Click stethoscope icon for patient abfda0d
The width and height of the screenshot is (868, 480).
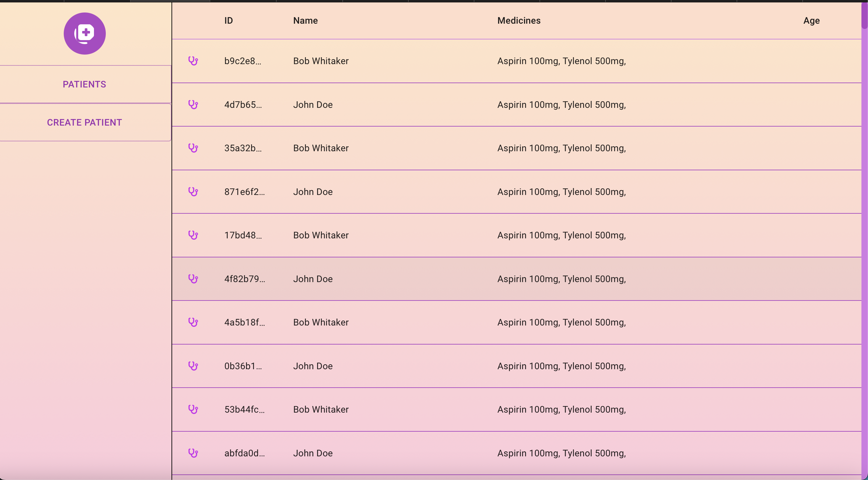click(x=193, y=453)
